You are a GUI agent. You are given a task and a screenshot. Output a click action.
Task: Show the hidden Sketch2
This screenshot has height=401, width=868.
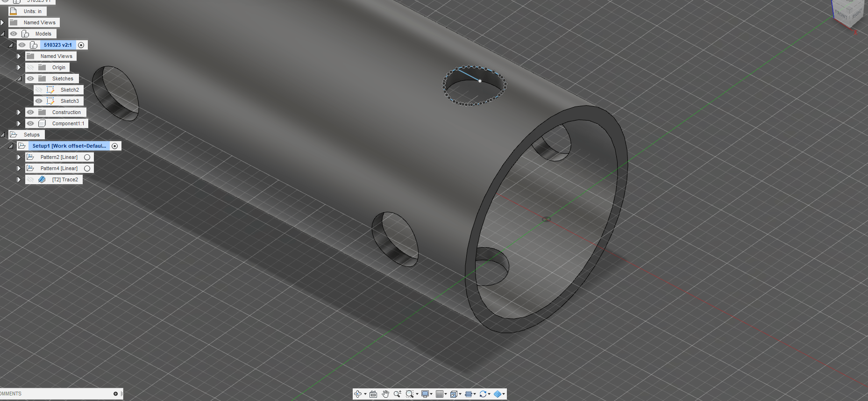tap(39, 90)
